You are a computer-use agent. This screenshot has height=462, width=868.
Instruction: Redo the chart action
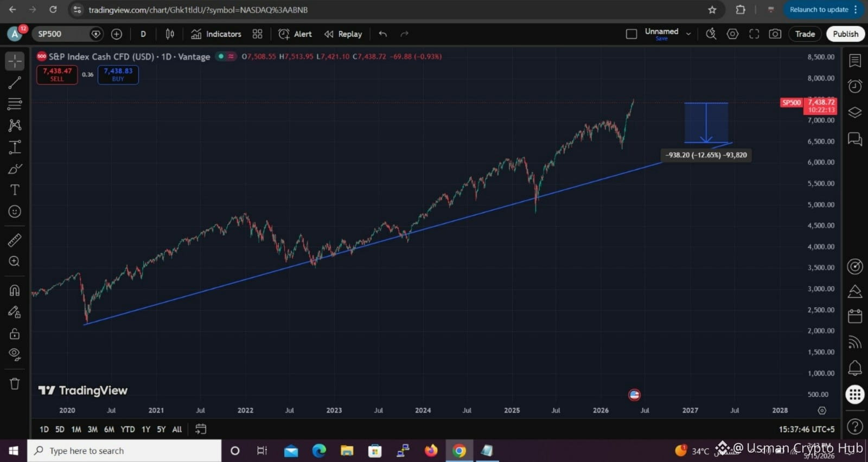coord(404,34)
